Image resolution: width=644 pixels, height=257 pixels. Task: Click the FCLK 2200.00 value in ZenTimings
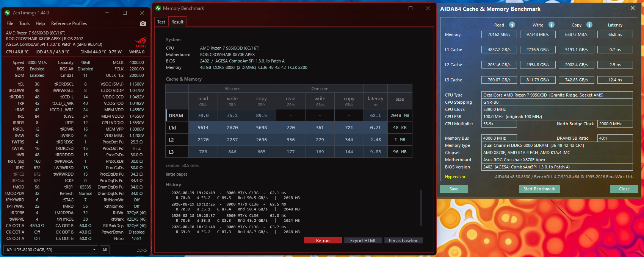click(136, 69)
